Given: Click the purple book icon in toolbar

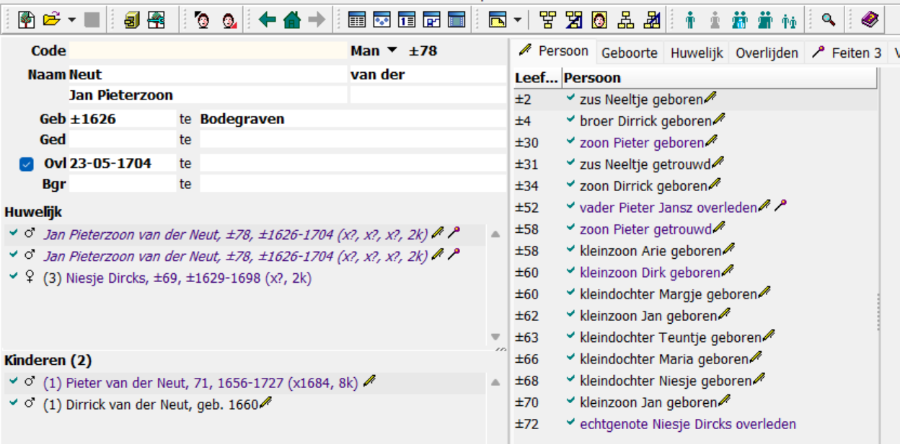Looking at the screenshot, I should (869, 19).
